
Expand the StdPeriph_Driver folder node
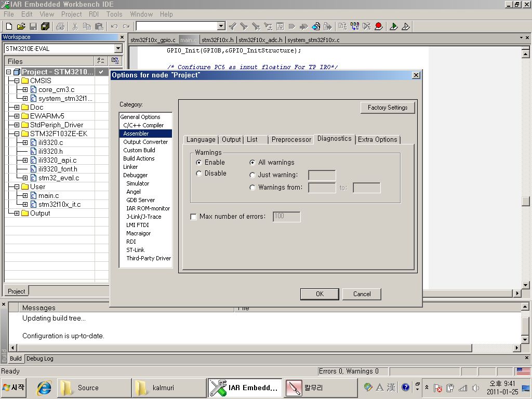click(x=17, y=125)
